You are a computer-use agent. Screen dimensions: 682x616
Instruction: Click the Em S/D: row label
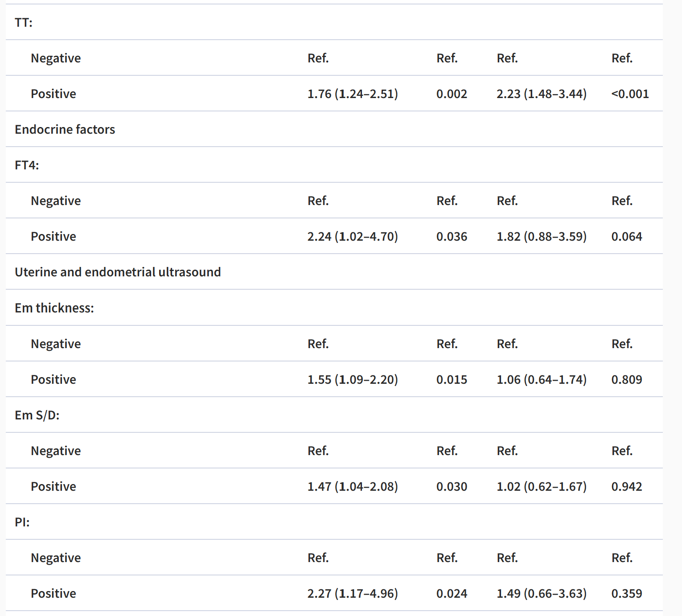(x=37, y=415)
